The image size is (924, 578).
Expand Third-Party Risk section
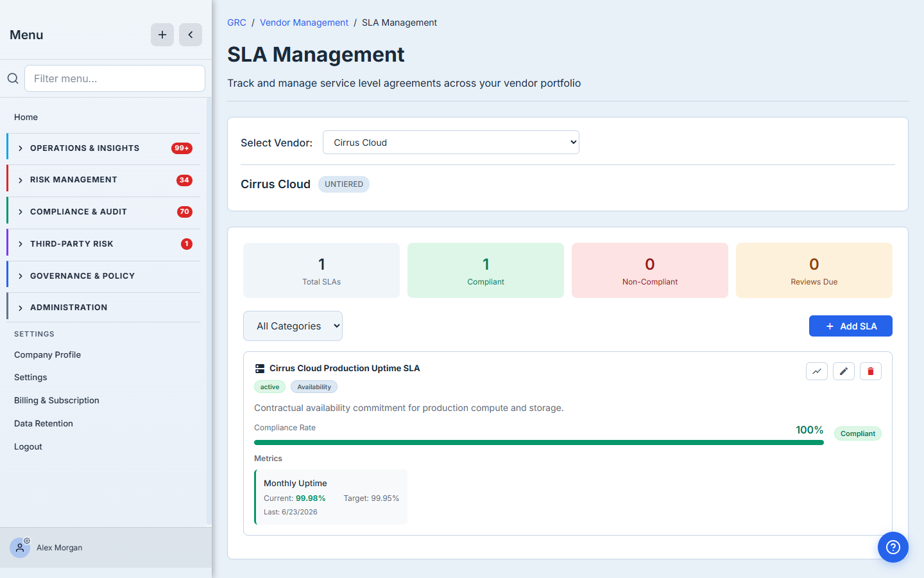pyautogui.click(x=103, y=244)
